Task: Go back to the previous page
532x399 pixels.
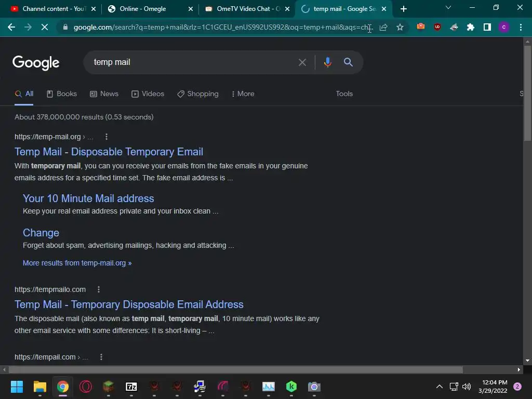Action: click(x=11, y=27)
